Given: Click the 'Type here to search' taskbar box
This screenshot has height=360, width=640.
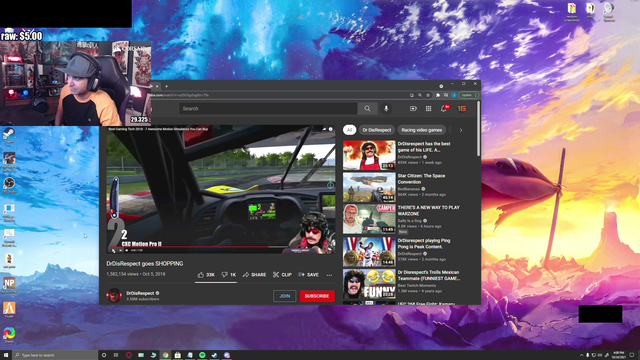Looking at the screenshot, I should 56,355.
